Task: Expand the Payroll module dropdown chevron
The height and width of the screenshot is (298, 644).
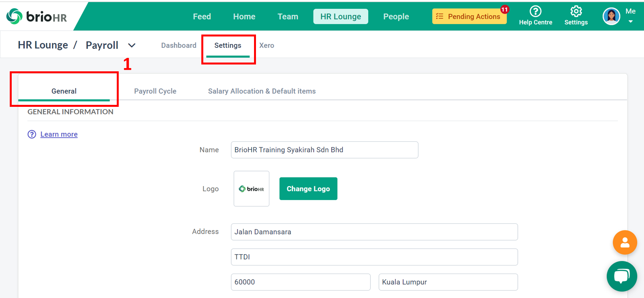Action: [x=132, y=45]
